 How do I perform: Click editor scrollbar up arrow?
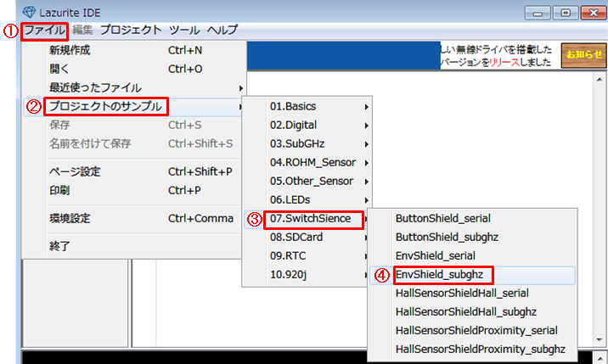coord(600,80)
